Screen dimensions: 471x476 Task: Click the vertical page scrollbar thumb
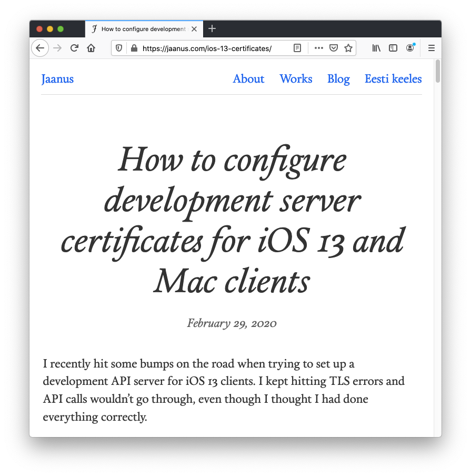437,71
